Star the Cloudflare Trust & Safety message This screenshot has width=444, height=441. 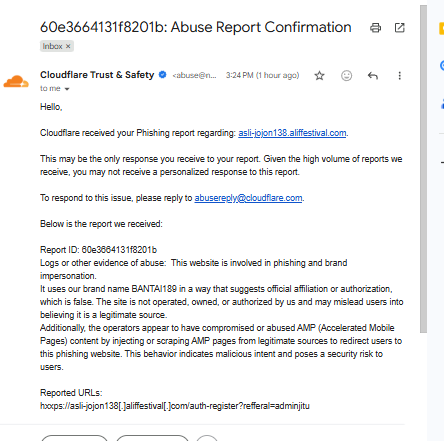point(319,76)
